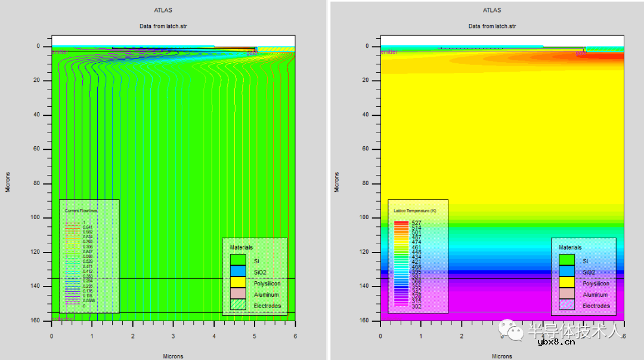Pick the Polysilicon yellow swatch in left legend
This screenshot has height=360, width=644.
pos(238,282)
